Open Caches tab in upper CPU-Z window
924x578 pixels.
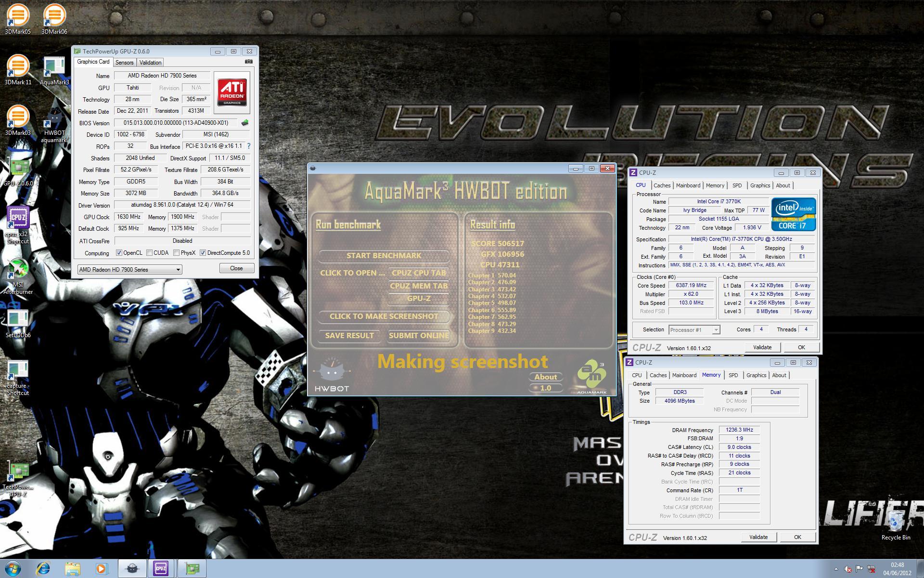[662, 185]
